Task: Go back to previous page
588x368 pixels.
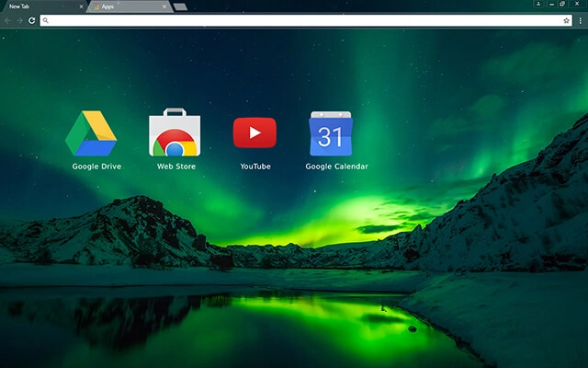Action: (8, 20)
